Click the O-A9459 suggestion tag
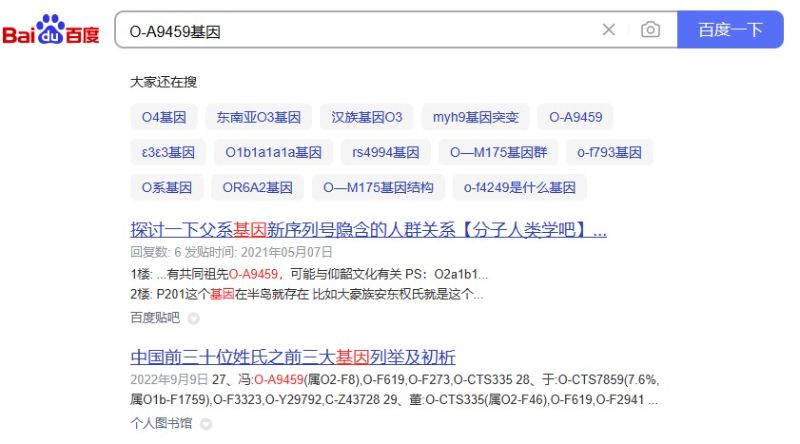 (575, 117)
